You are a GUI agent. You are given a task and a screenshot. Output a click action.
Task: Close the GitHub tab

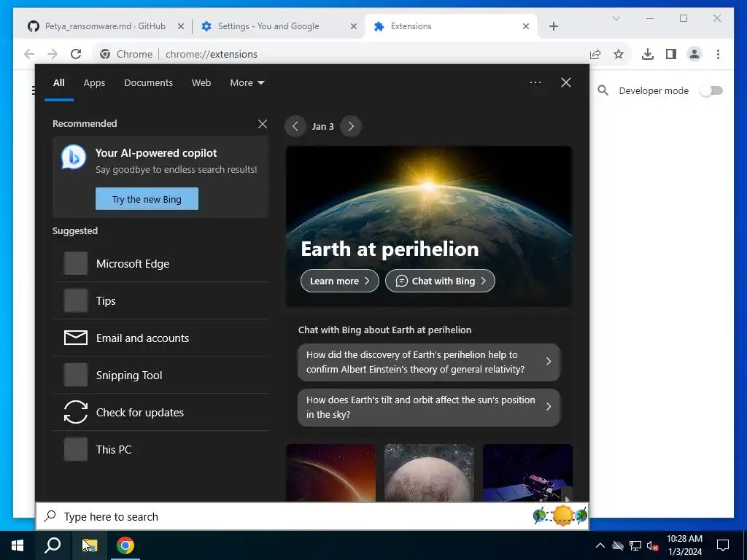click(x=181, y=26)
